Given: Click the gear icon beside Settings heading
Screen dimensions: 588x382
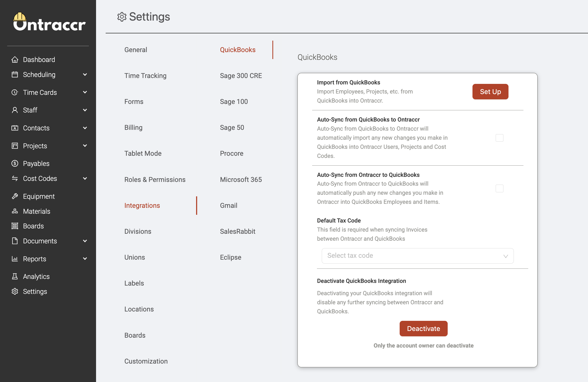Looking at the screenshot, I should click(x=122, y=17).
